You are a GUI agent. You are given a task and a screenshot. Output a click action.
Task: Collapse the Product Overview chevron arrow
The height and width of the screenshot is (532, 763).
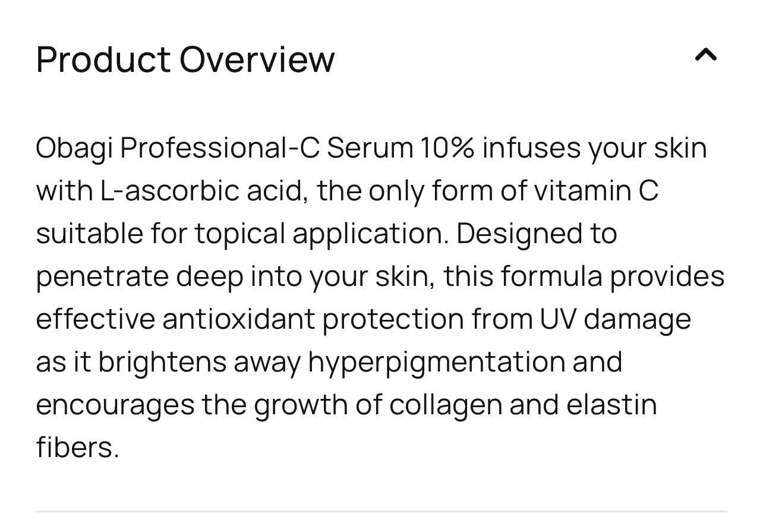pyautogui.click(x=705, y=56)
